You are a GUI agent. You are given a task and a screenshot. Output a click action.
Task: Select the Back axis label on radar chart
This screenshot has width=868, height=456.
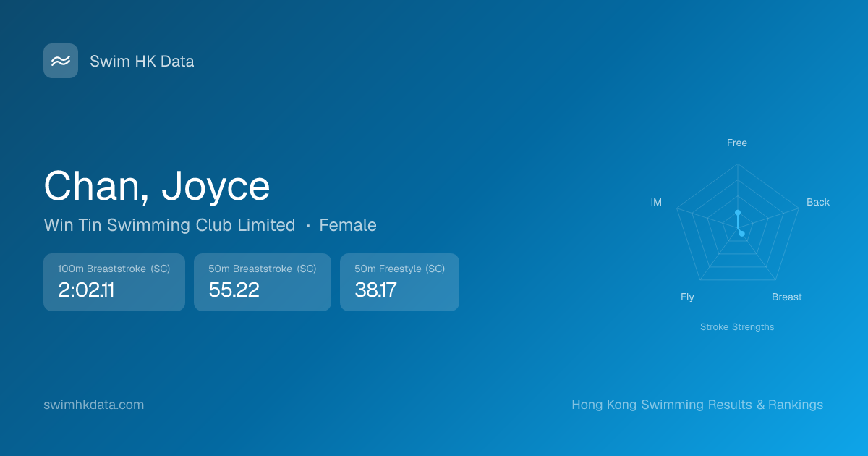(818, 203)
